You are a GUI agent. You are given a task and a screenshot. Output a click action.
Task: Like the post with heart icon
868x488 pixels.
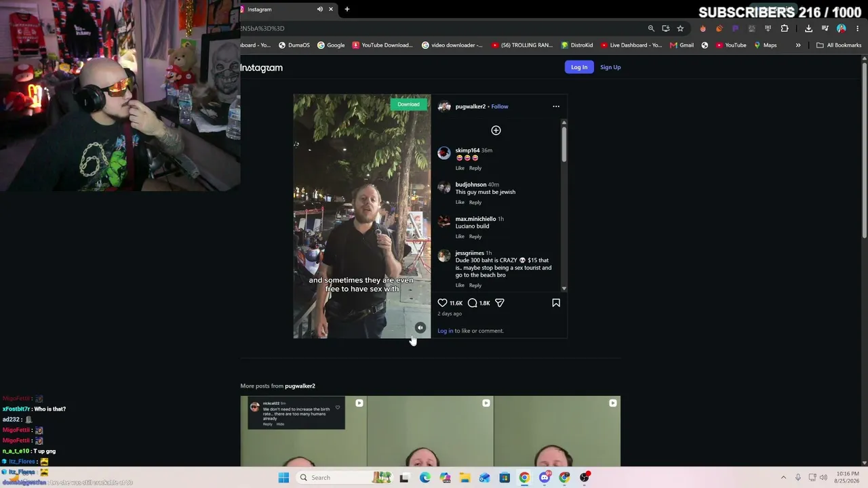coord(442,303)
